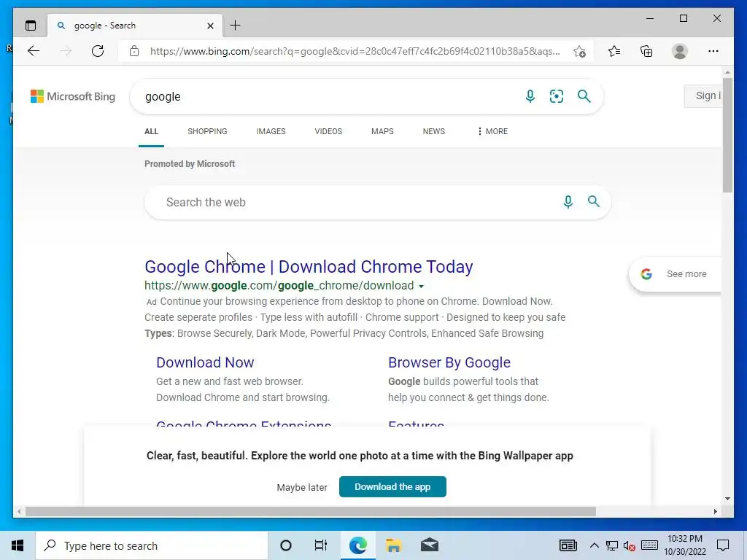This screenshot has height=560, width=747.
Task: Go back to previous page
Action: (x=34, y=51)
